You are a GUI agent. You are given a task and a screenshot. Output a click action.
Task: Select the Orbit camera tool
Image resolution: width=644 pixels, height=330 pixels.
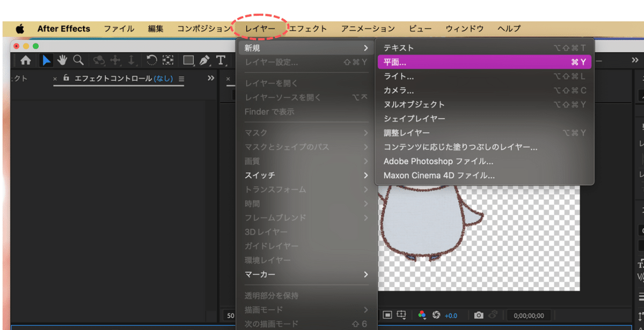(x=99, y=60)
